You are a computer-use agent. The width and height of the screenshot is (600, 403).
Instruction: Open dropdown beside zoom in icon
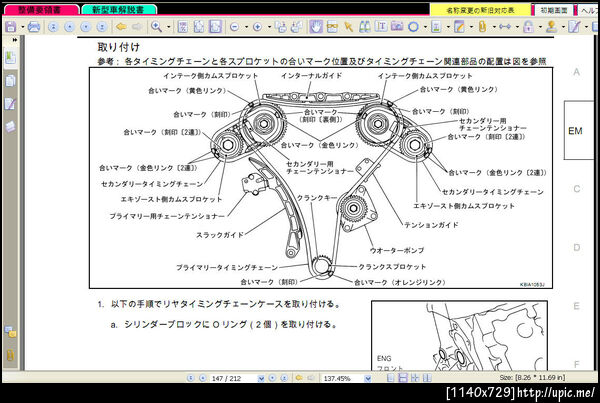point(269,27)
